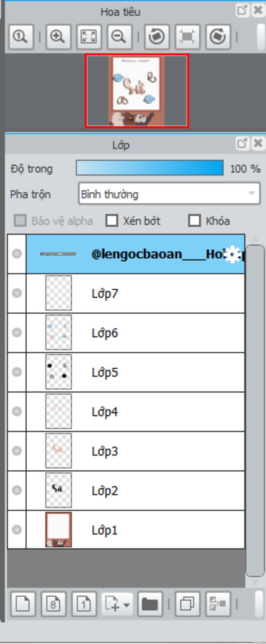Screen dimensions: 266x644
Task: Open the add special layer dropdown arrow
Action: point(127,605)
